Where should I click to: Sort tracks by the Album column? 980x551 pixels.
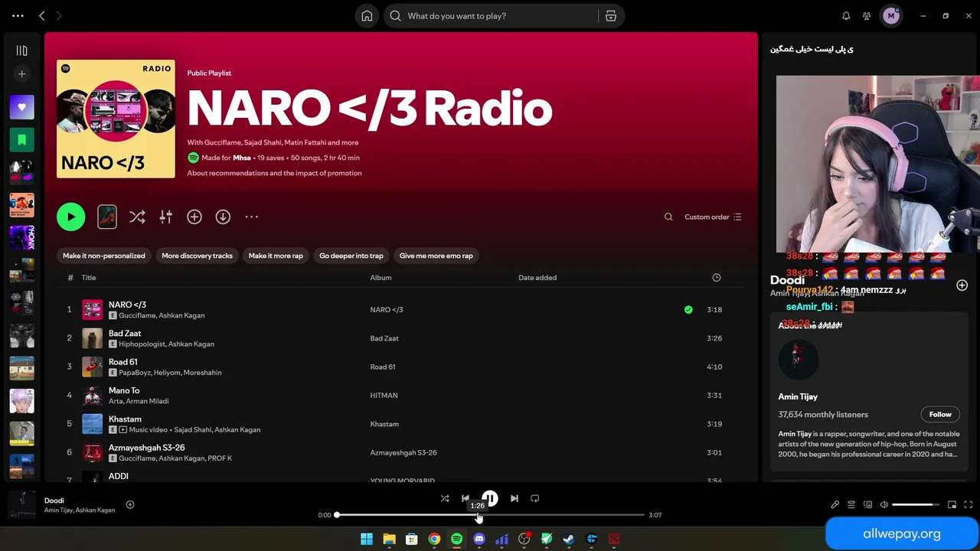coord(381,278)
